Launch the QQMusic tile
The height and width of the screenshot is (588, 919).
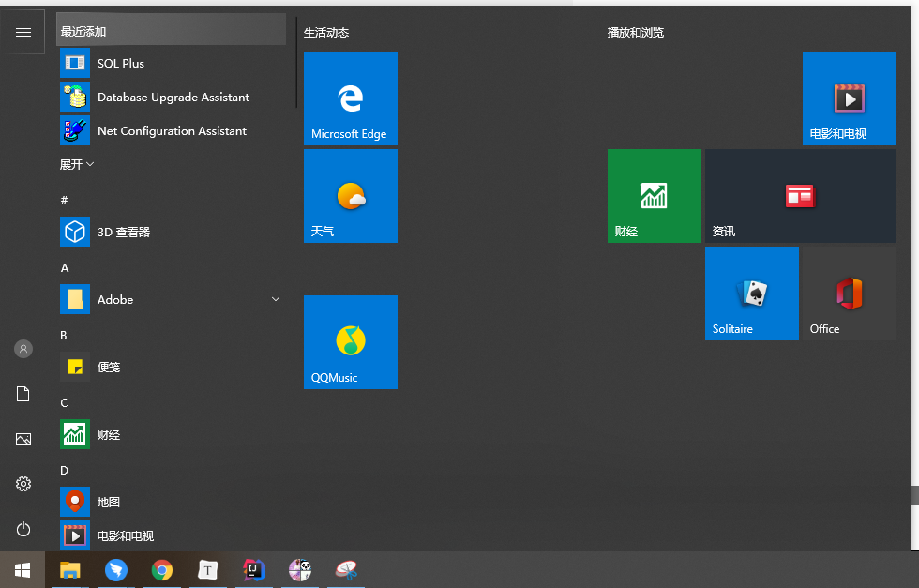351,342
